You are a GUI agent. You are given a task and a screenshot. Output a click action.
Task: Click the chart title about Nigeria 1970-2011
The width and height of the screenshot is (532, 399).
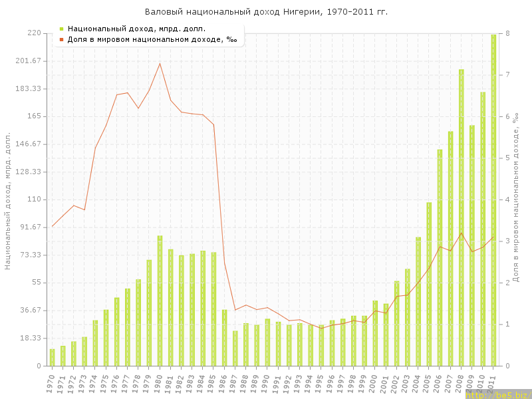tap(266, 12)
